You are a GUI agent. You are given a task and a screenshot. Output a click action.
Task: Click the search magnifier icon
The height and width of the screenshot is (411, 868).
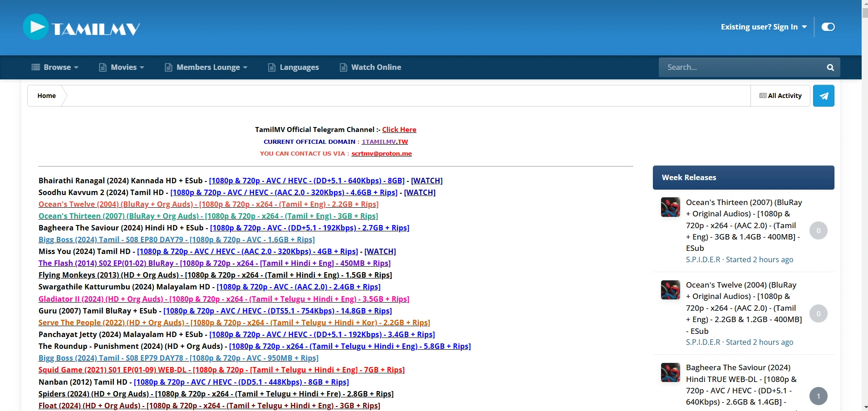[x=830, y=68]
